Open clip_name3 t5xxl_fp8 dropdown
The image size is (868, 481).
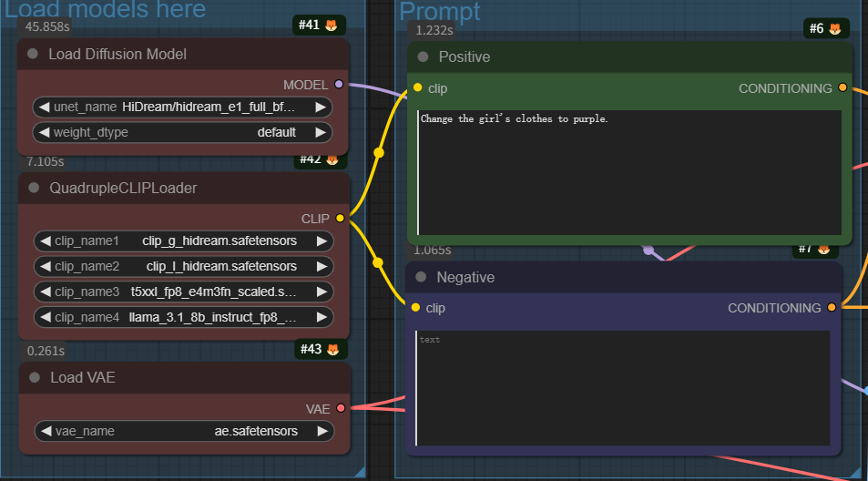[x=184, y=292]
